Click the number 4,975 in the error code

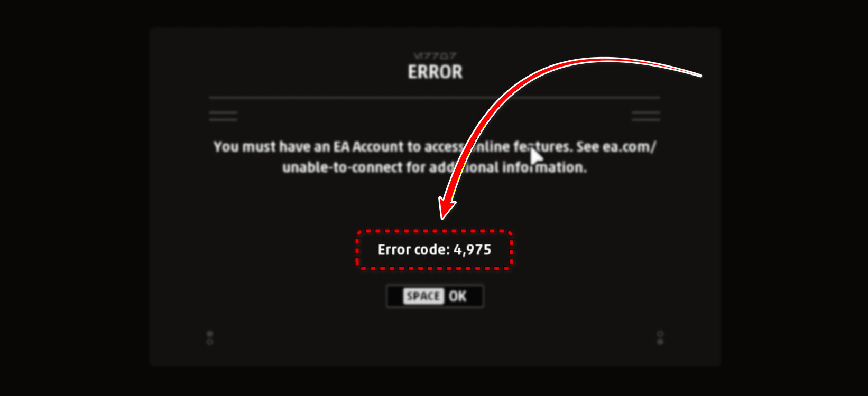[473, 250]
